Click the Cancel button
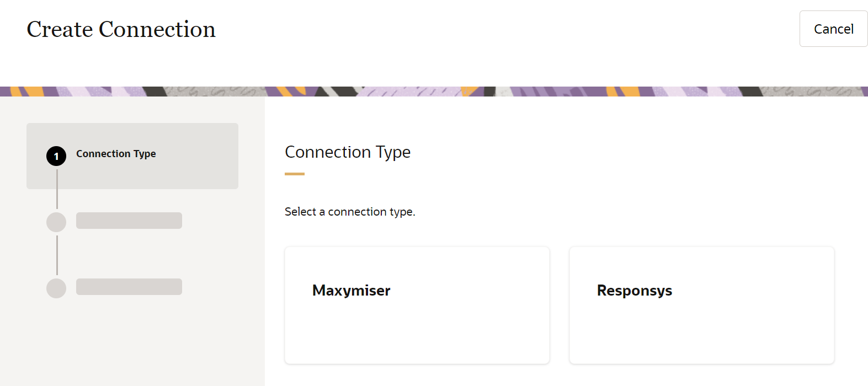 tap(833, 29)
